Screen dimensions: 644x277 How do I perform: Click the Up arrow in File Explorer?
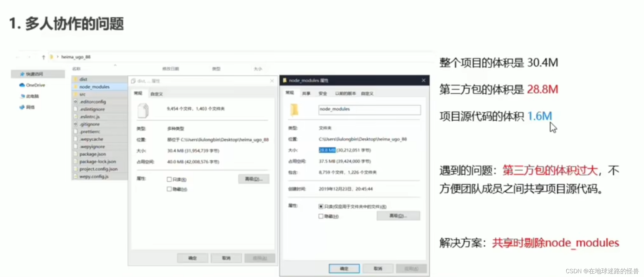[x=43, y=57]
